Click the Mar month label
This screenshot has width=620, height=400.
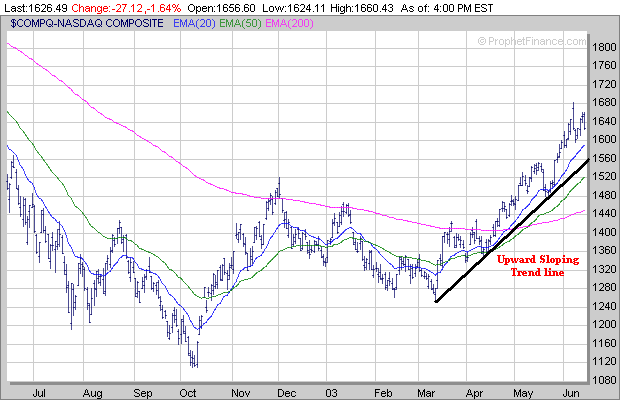(426, 393)
